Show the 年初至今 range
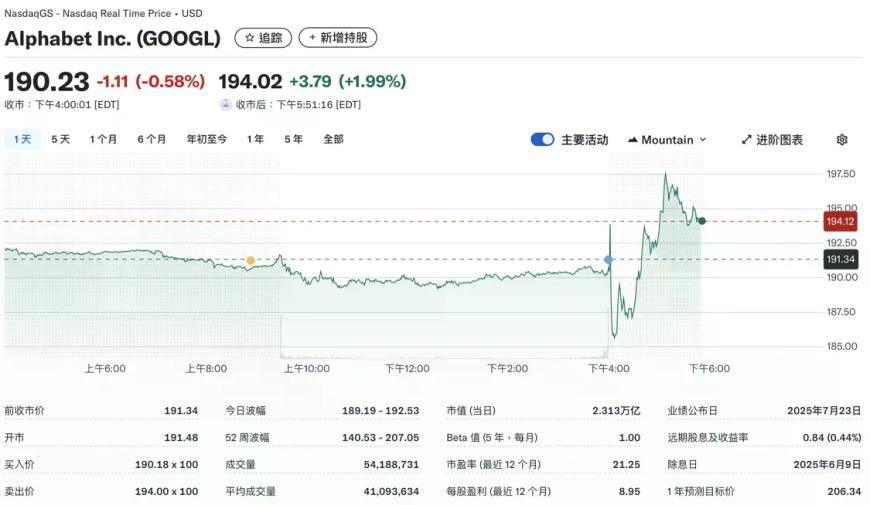The height and width of the screenshot is (505, 870). tap(206, 139)
